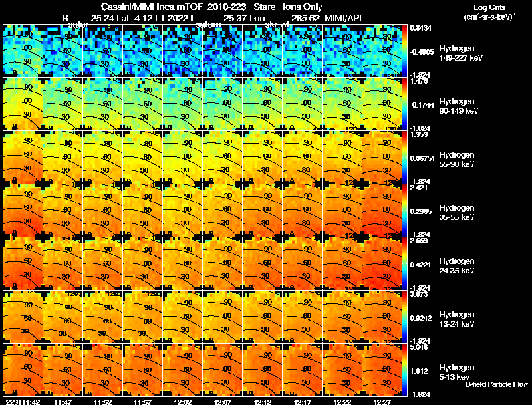This screenshot has width=532, height=405.
Task: Click the 'Hydrogen 5-13 keV' row label
Action: (456, 372)
